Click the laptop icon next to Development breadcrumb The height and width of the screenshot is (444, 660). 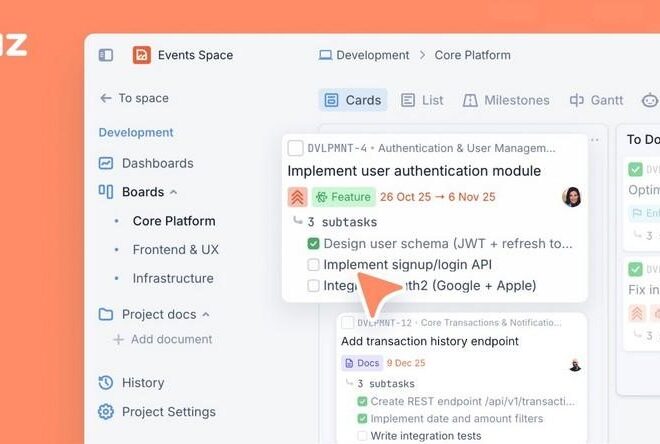[x=325, y=55]
